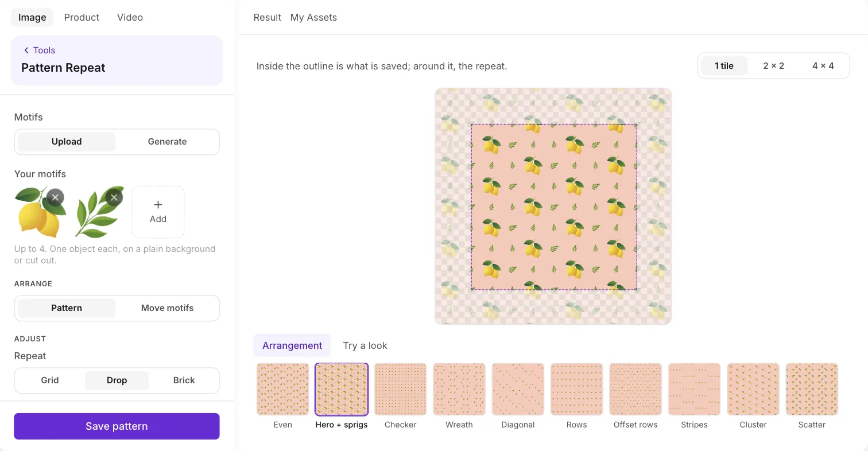Select the leaf sprig motif thumbnail
The height and width of the screenshot is (451, 868).
[99, 212]
